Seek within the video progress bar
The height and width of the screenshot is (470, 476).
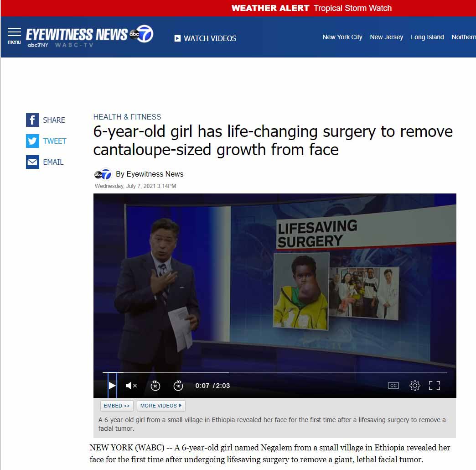(x=275, y=372)
